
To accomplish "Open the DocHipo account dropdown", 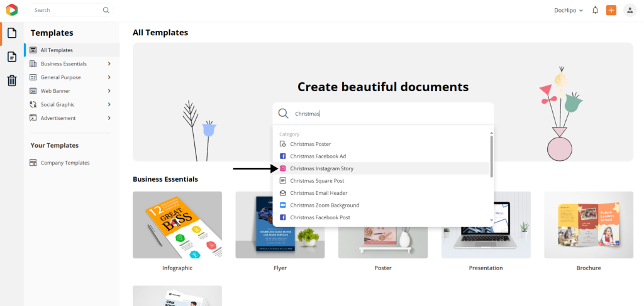I will pyautogui.click(x=569, y=11).
